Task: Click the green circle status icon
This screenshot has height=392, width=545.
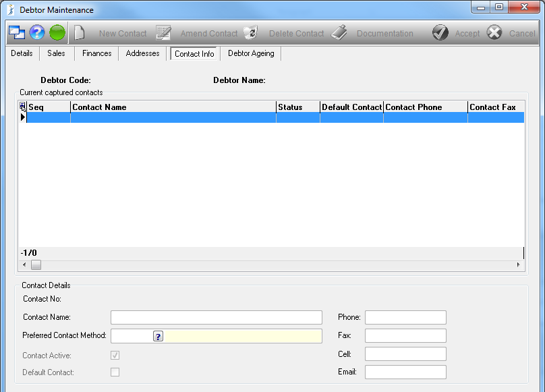Action: (57, 32)
